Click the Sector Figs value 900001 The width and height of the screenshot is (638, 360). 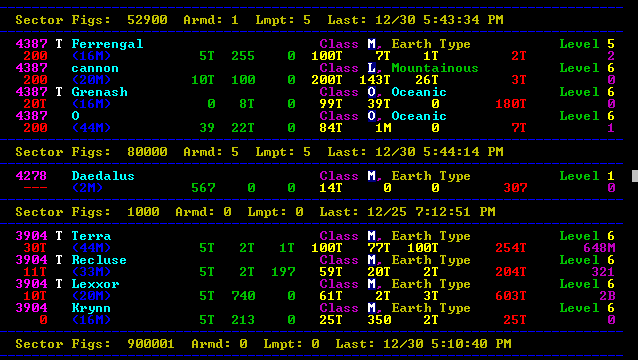(x=151, y=344)
